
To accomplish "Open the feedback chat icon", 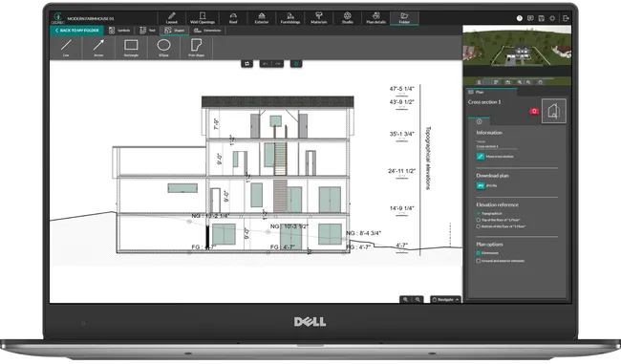I will (x=530, y=18).
